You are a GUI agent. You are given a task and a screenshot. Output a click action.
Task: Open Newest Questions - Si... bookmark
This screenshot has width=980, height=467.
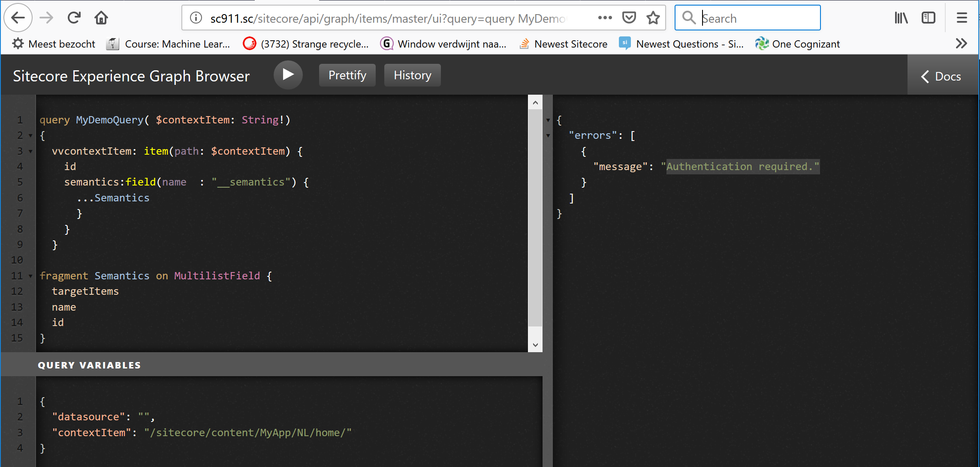(x=681, y=44)
